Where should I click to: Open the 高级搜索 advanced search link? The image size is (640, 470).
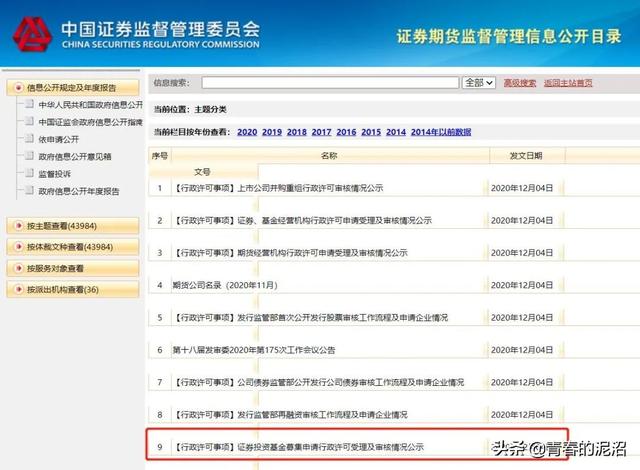point(519,82)
